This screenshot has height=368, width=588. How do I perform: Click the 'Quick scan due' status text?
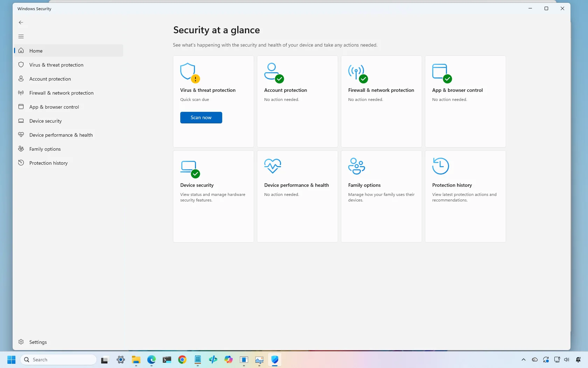[195, 100]
